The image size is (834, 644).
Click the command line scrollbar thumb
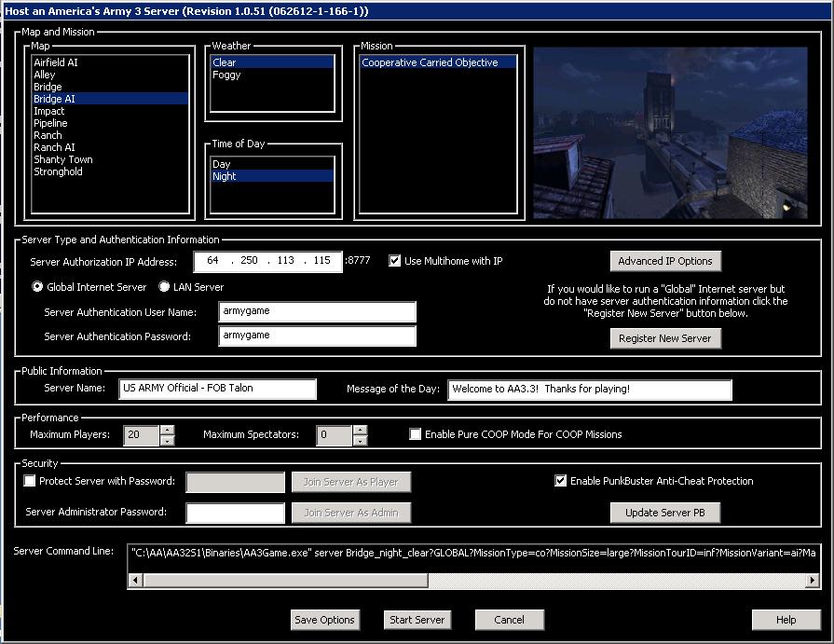286,580
